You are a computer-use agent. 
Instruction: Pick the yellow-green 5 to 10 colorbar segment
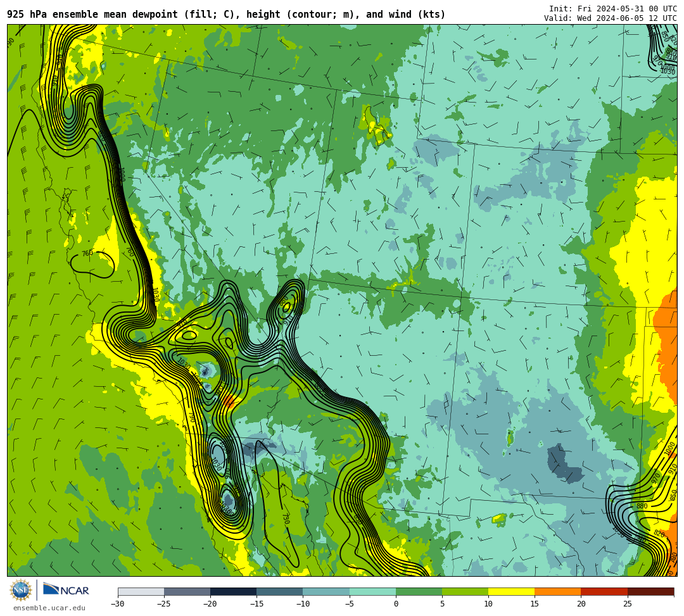(x=465, y=591)
